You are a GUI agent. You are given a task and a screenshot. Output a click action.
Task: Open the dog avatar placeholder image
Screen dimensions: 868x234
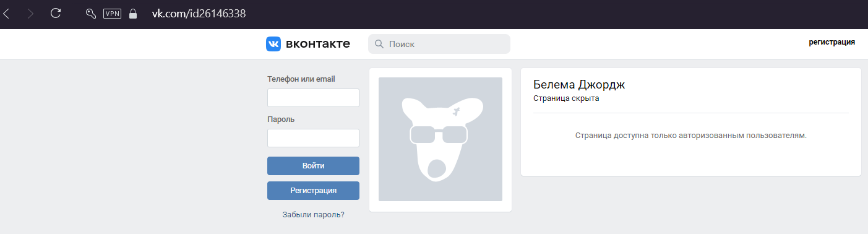440,139
